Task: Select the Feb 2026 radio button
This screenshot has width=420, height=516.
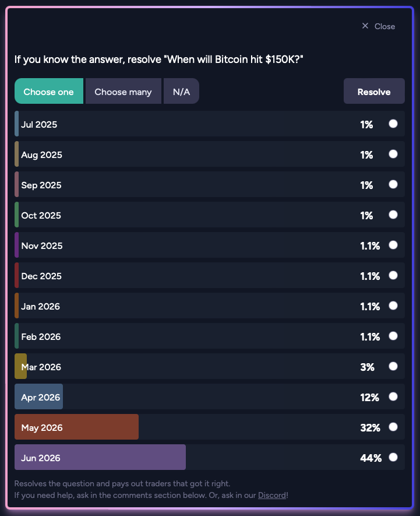Action: (393, 336)
